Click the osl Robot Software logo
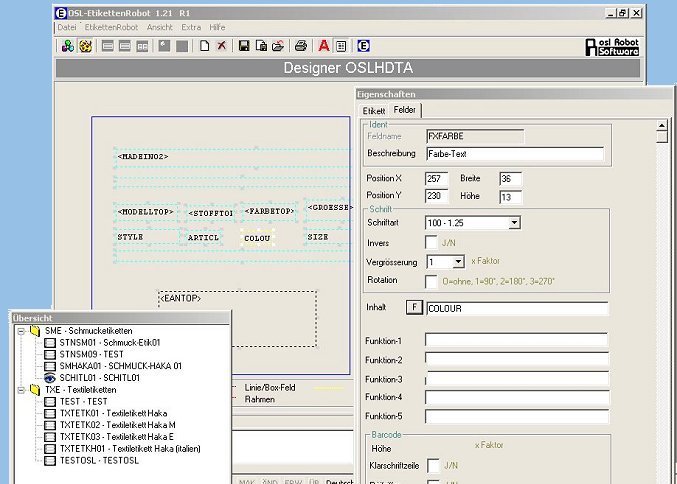Image resolution: width=677 pixels, height=484 pixels. click(x=612, y=47)
